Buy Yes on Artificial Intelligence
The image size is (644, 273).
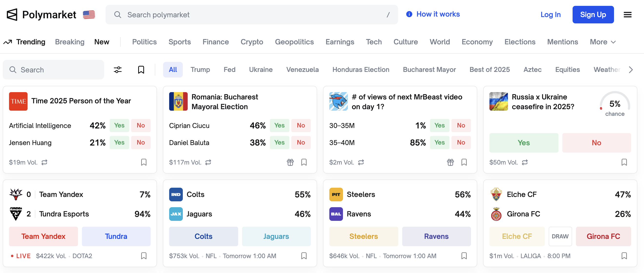click(x=119, y=126)
